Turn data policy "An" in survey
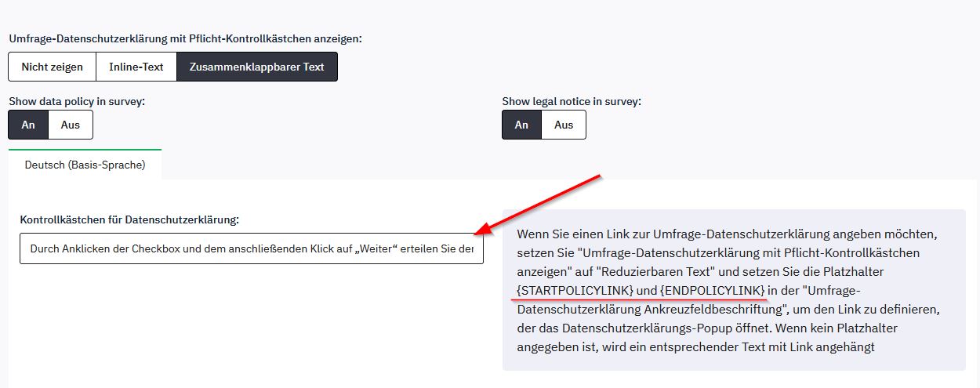 (28, 125)
